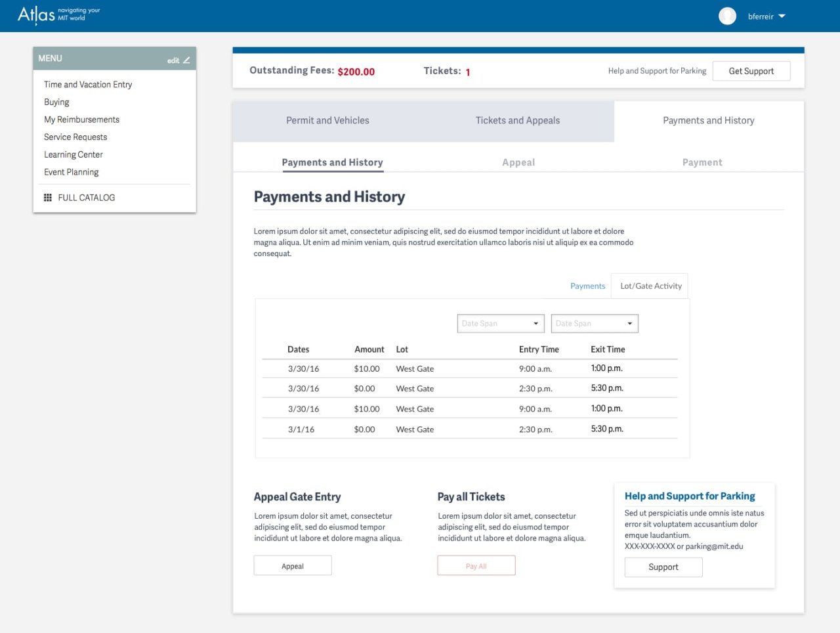Open the Full Catalog grid icon
The width and height of the screenshot is (840, 633).
click(x=48, y=198)
